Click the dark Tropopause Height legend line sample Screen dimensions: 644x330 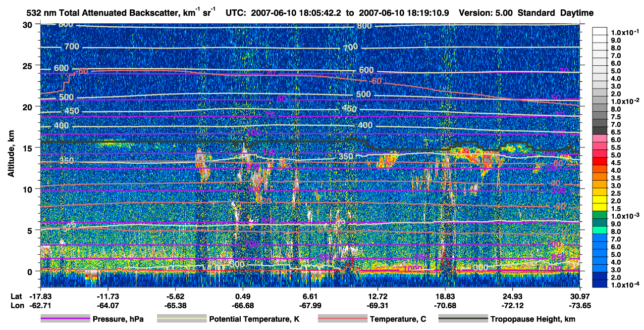coord(463,319)
